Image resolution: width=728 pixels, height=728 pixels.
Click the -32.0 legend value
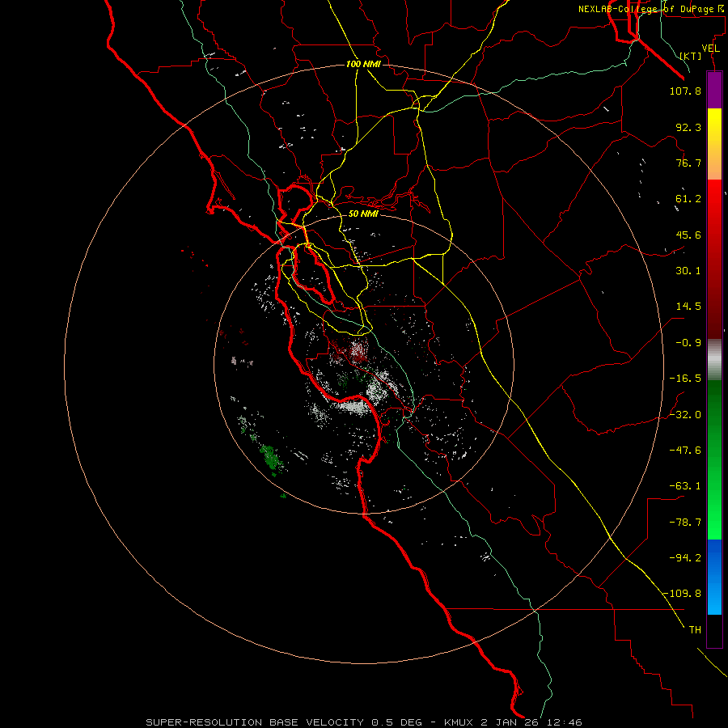685,415
